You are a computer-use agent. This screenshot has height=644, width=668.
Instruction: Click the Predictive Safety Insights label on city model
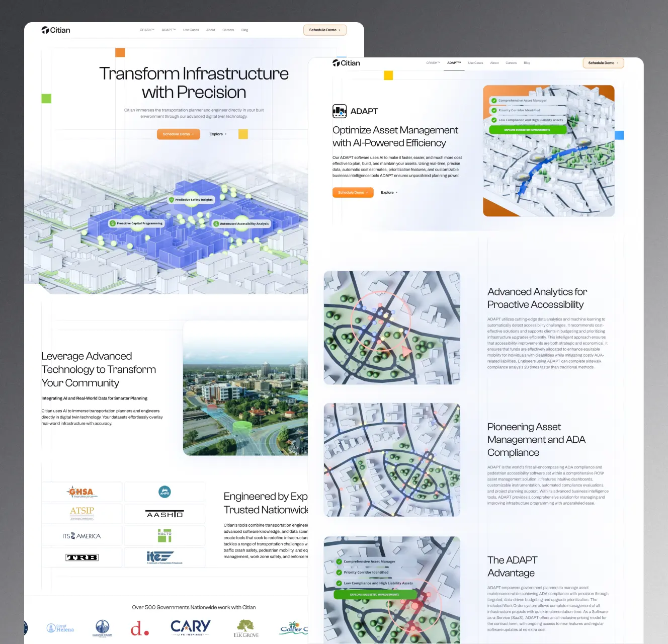click(x=191, y=200)
